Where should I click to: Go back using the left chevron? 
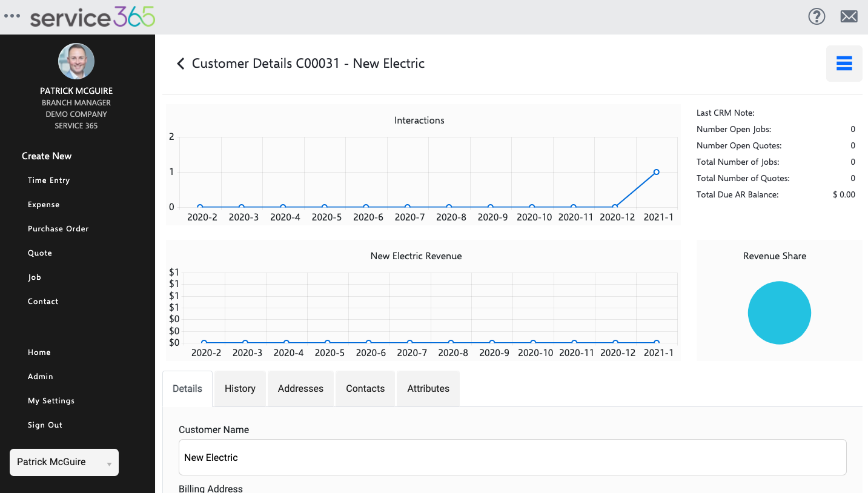(180, 64)
